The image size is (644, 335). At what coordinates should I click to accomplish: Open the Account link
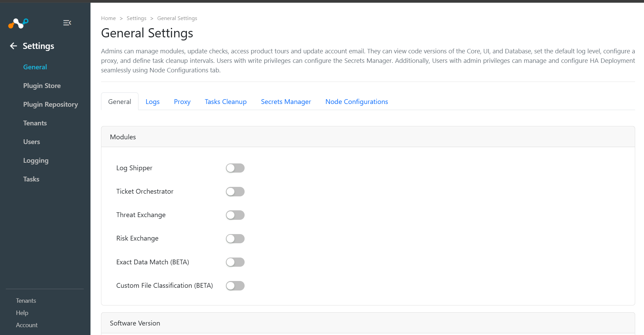(27, 325)
